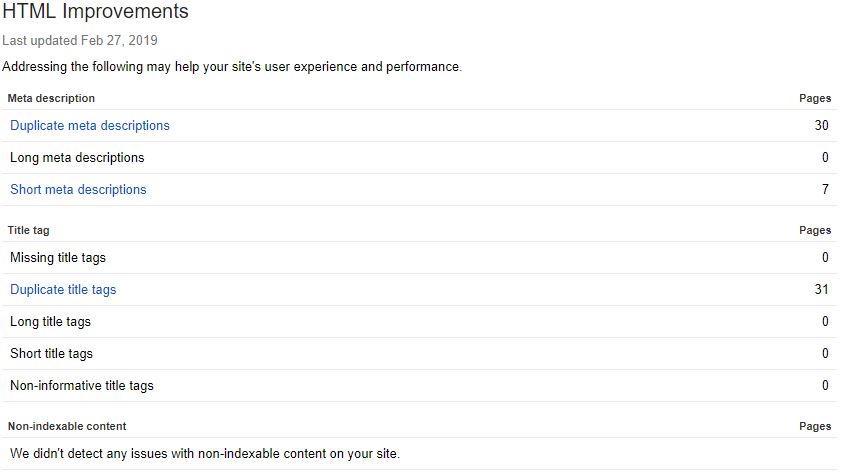Click page count 7 for short meta descriptions
Screen dimensions: 850x472
pyautogui.click(x=825, y=190)
